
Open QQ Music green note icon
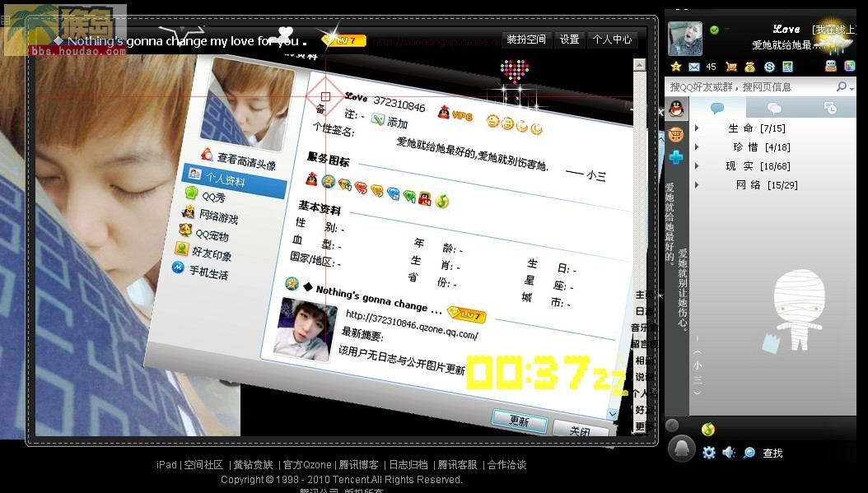pos(708,429)
